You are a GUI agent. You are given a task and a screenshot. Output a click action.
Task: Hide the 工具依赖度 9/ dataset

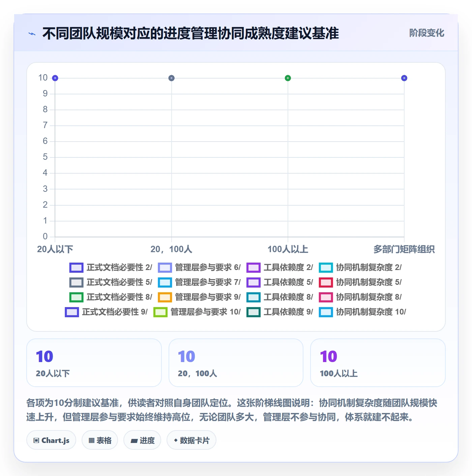click(280, 312)
